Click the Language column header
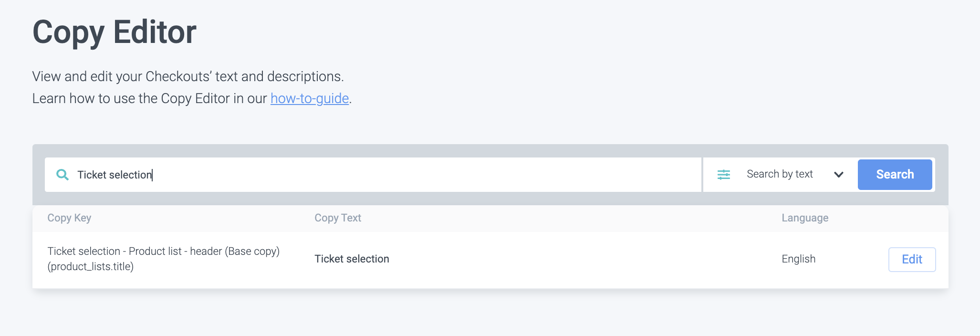 [x=804, y=218]
